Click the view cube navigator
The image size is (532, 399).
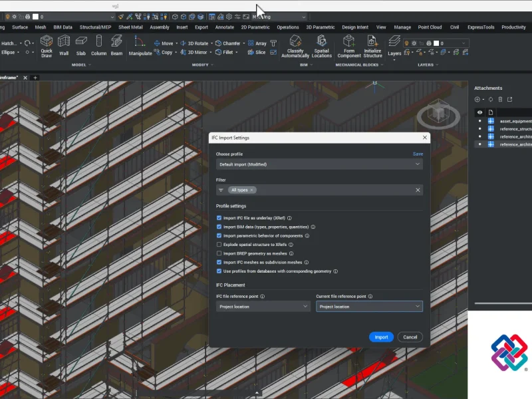[x=438, y=114]
